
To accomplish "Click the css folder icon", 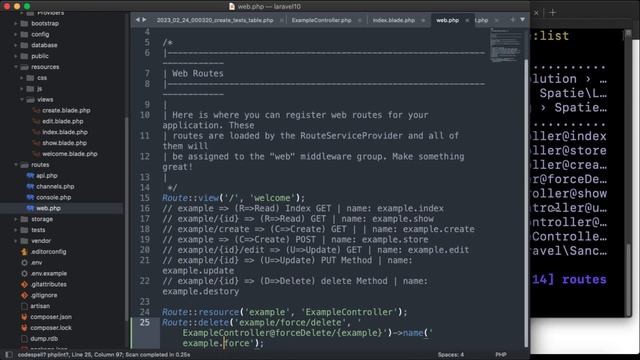I will [30, 78].
